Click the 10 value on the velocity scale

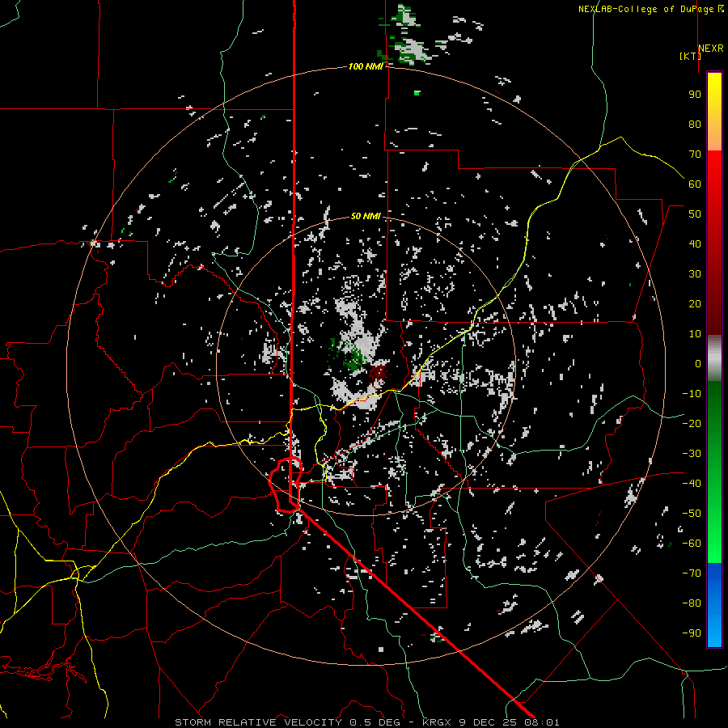695,334
